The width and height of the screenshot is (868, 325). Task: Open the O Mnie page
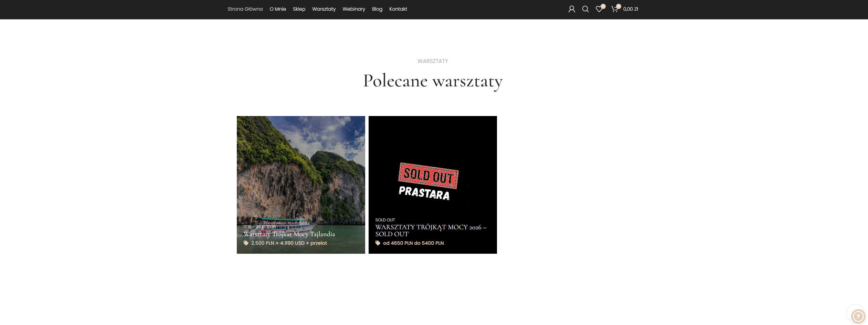pyautogui.click(x=278, y=9)
